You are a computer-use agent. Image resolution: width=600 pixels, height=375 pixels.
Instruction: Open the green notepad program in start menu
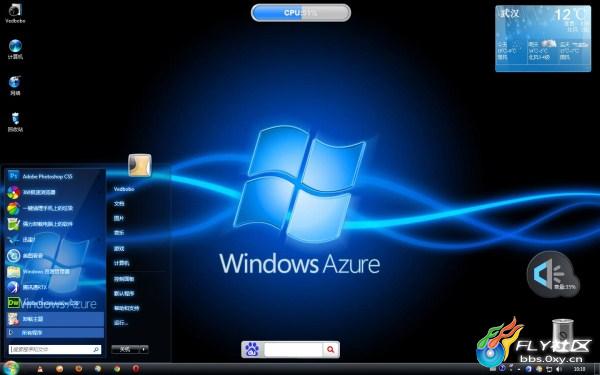55,224
